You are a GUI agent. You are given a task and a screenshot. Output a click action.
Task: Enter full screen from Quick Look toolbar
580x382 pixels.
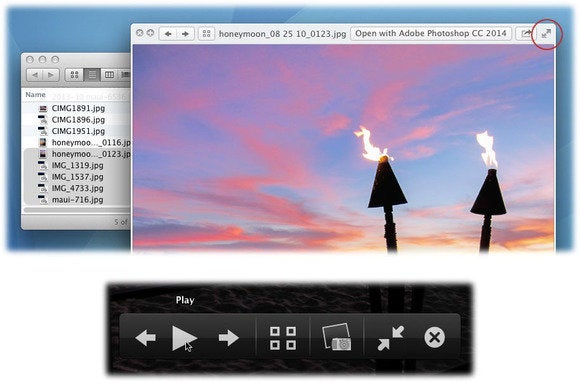coord(546,34)
